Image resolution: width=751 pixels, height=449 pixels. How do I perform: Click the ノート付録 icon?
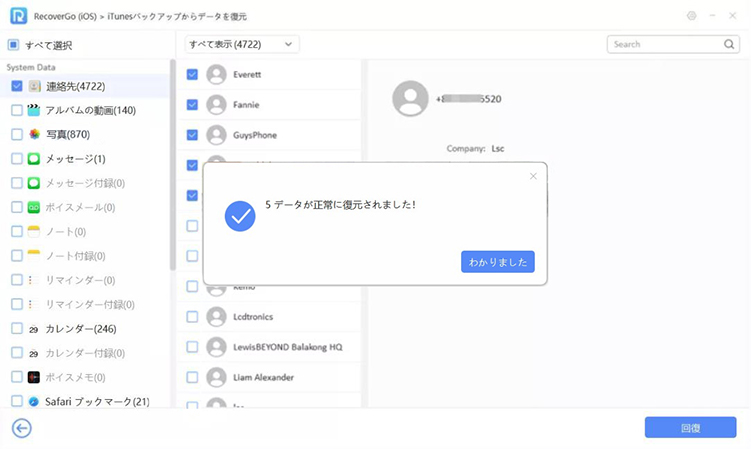[34, 255]
